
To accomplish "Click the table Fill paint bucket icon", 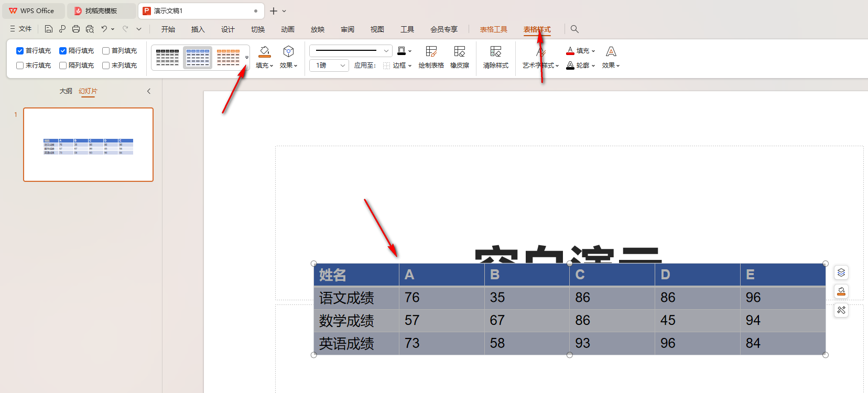I will point(265,51).
